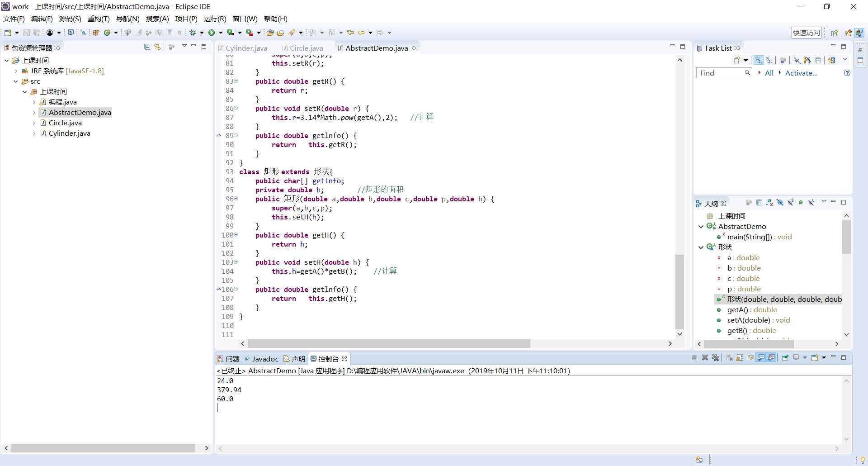Collapse the src folder node
Image resolution: width=868 pixels, height=466 pixels.
tap(16, 81)
